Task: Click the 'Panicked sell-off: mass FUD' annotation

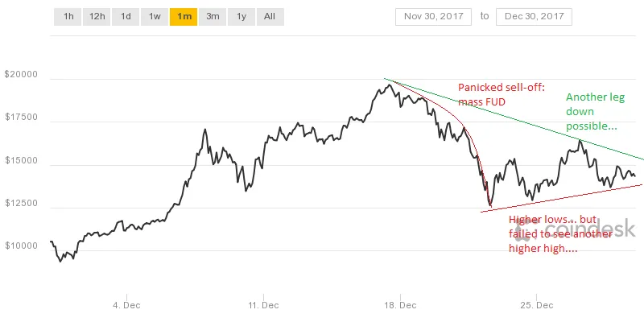Action: coord(501,94)
